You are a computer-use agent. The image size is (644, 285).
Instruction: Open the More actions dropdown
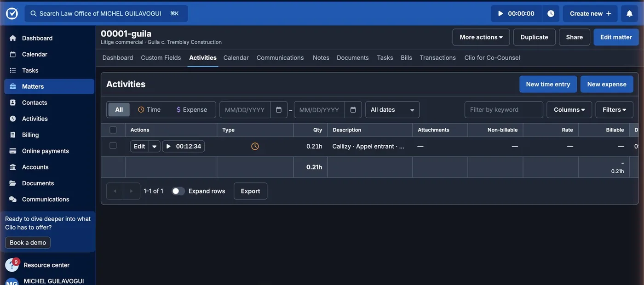[481, 37]
